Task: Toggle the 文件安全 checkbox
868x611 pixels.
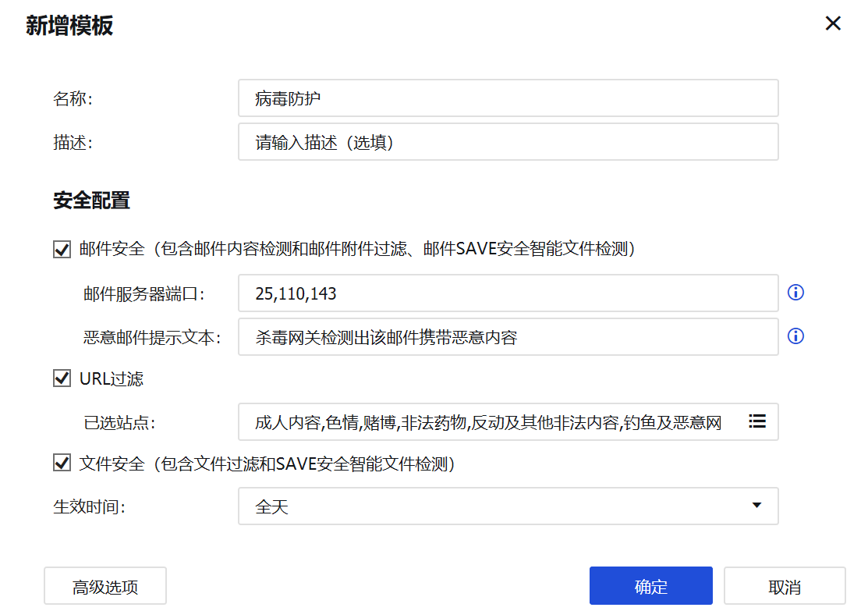Action: point(62,463)
